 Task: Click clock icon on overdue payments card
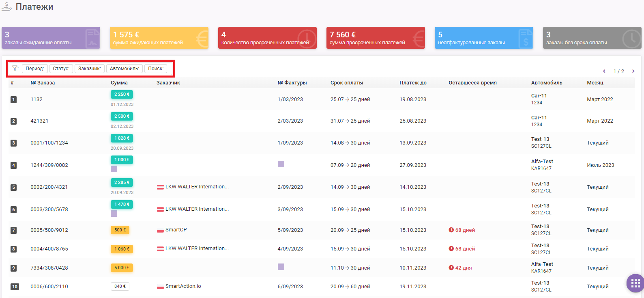[307, 39]
